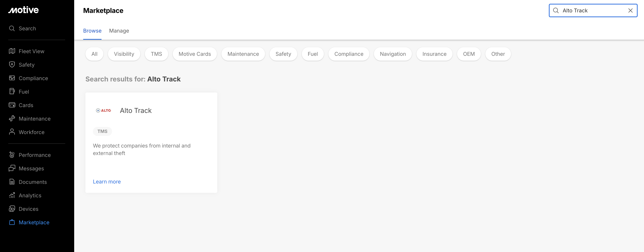Viewport: 644px width, 252px height.
Task: Click the Messages chat icon
Action: (12, 168)
